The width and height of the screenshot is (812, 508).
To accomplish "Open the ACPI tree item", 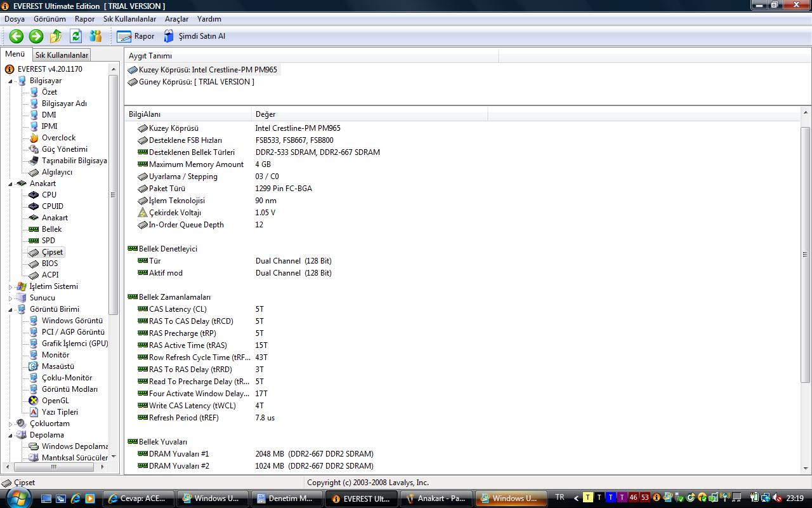I will coord(50,275).
